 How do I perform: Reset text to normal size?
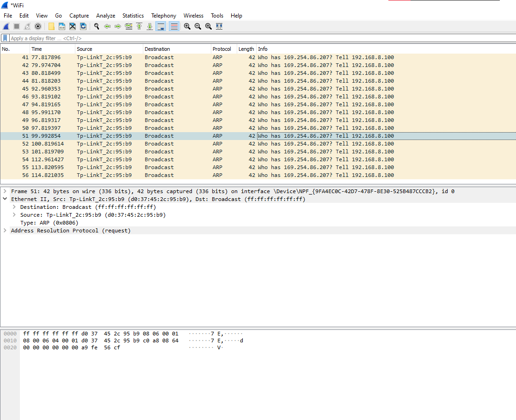[209, 26]
